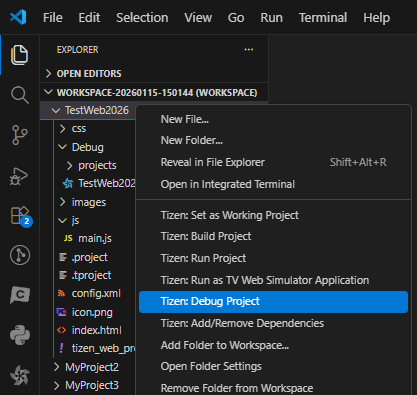
Task: Open Explorer more actions ellipsis
Action: (x=249, y=50)
